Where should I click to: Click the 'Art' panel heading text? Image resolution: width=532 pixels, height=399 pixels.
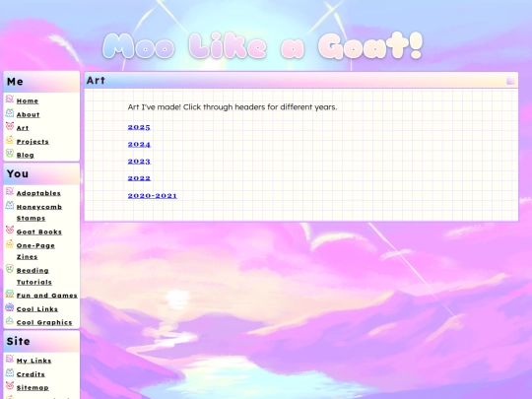pyautogui.click(x=96, y=81)
